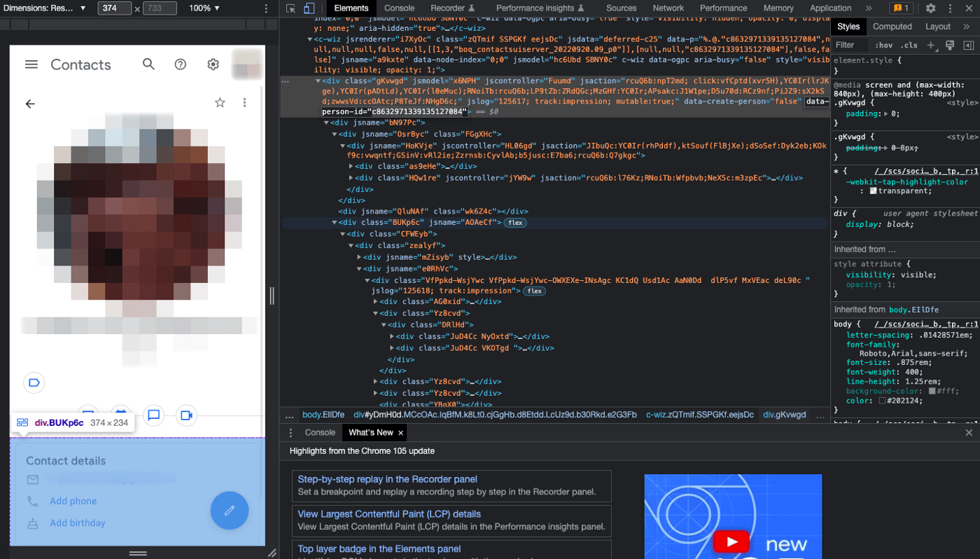Image resolution: width=980 pixels, height=559 pixels.
Task: Close the What's New tab
Action: click(x=400, y=433)
